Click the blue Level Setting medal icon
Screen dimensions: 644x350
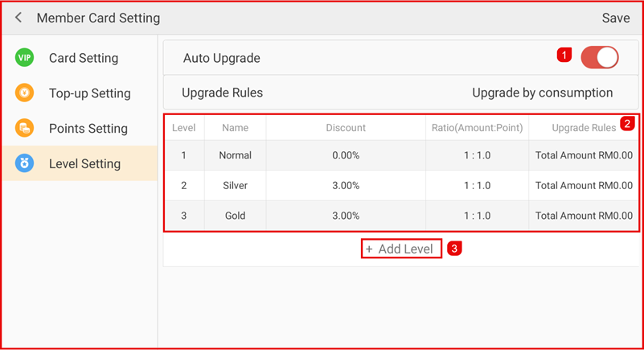point(25,164)
